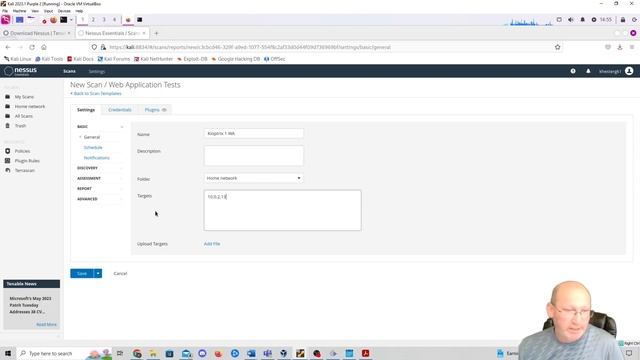Open the Kali Docs bookmark
640x360 pixels.
(80, 59)
